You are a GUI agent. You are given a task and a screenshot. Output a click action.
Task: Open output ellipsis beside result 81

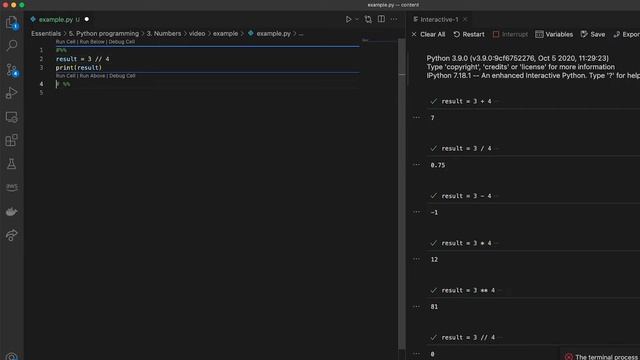tap(416, 306)
